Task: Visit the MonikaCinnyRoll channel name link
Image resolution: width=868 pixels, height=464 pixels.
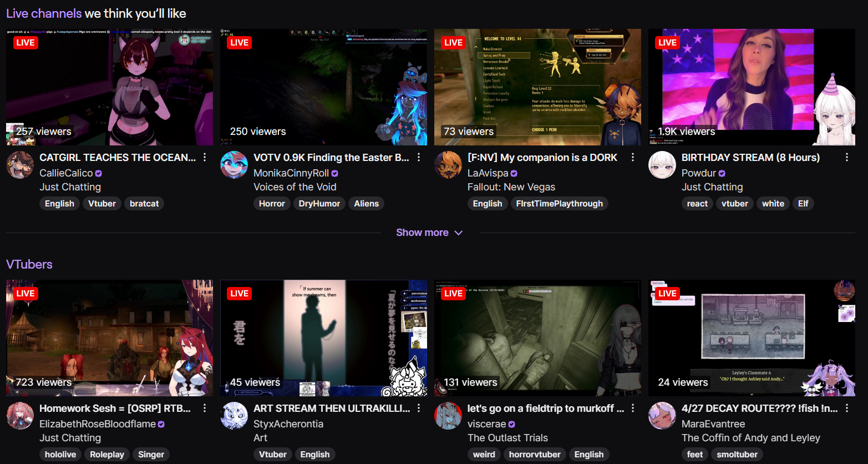Action: point(291,173)
